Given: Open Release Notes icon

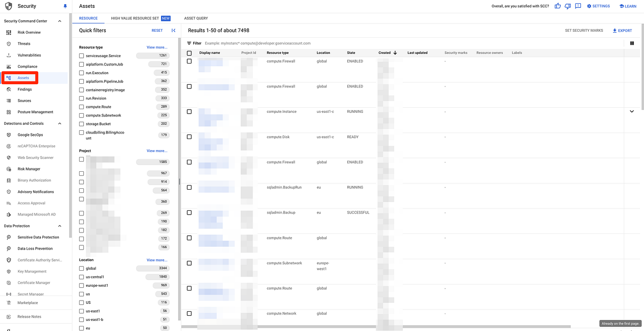Looking at the screenshot, I should click(x=9, y=317).
